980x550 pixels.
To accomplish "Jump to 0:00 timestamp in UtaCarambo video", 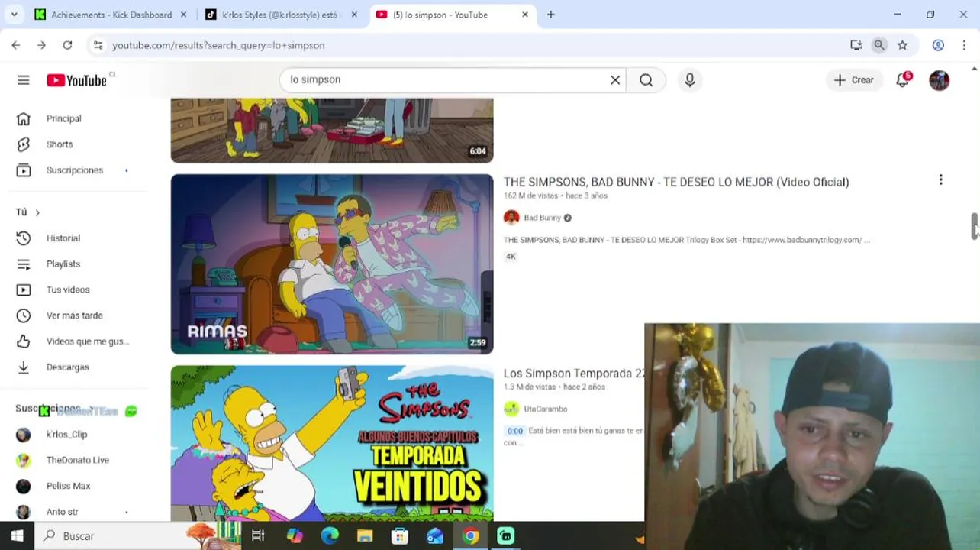I will click(515, 431).
